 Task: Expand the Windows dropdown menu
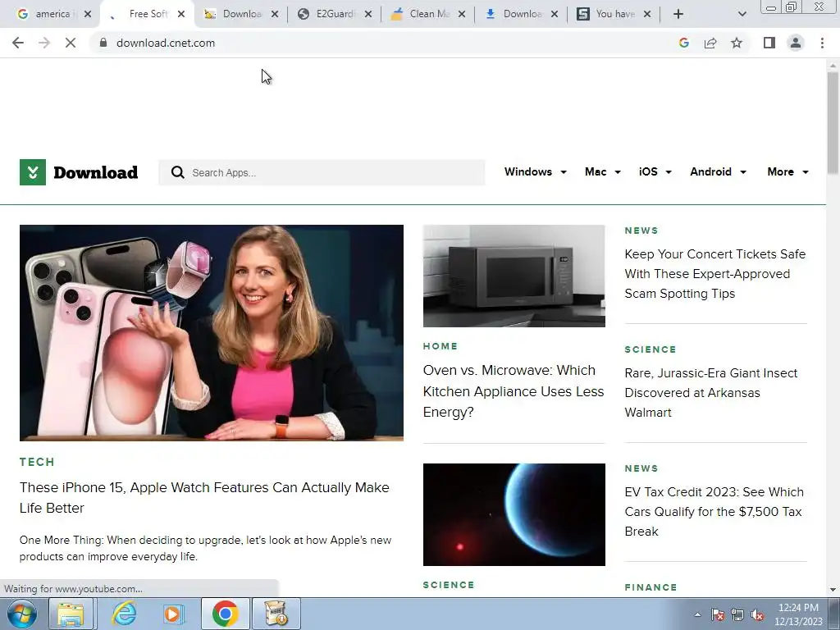[x=535, y=172]
